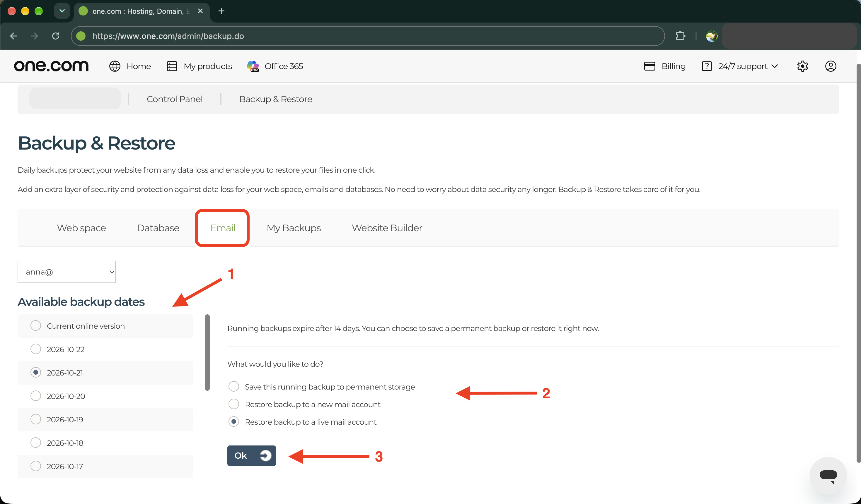Open the chat support bubble
Viewport: 861px width, 504px height.
click(x=828, y=475)
